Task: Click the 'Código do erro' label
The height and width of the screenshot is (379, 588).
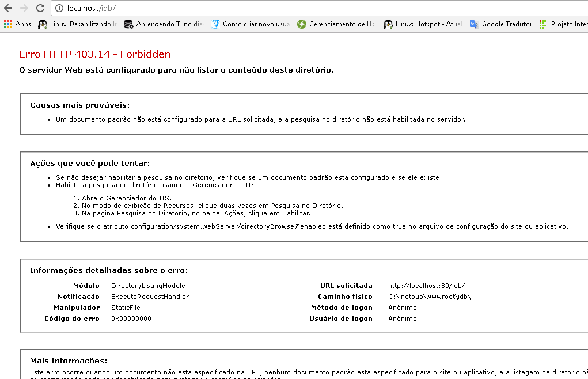Action: pyautogui.click(x=72, y=319)
